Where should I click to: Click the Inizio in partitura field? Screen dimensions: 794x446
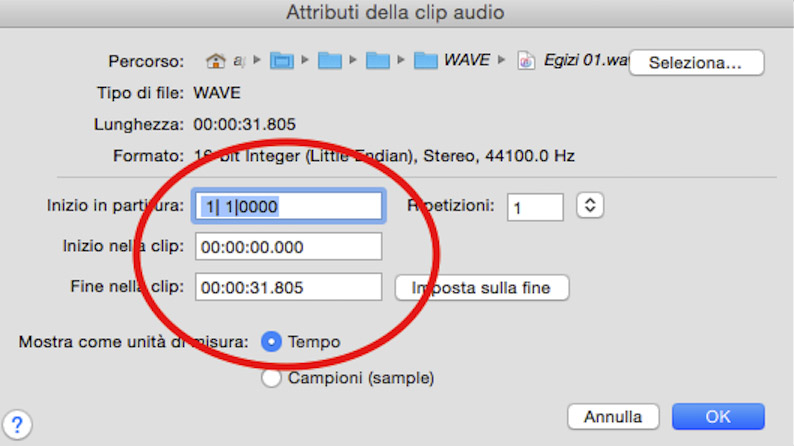pos(289,206)
